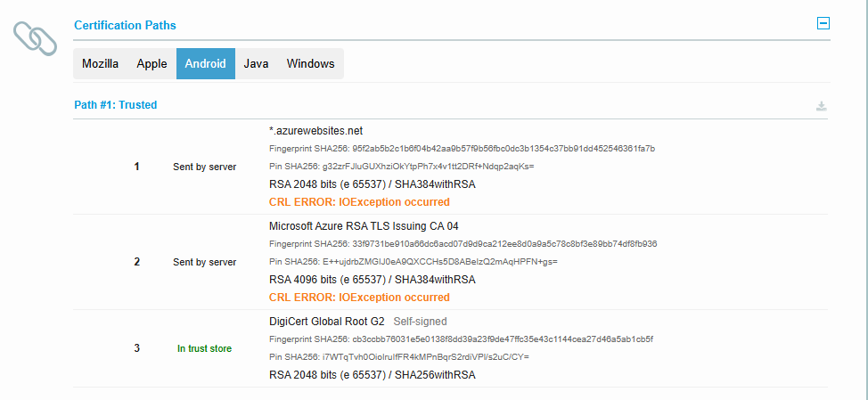
Task: Switch to the Mozilla tab
Action: pyautogui.click(x=100, y=63)
